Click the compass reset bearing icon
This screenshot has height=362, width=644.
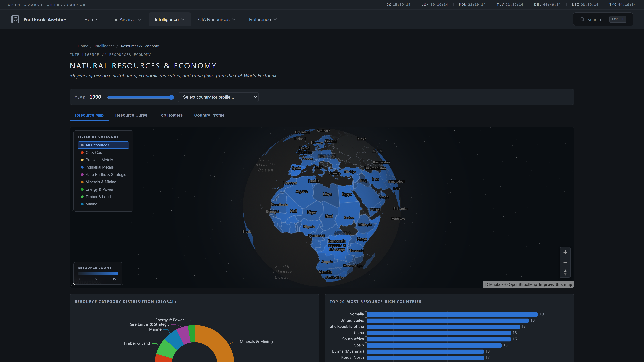pyautogui.click(x=565, y=272)
